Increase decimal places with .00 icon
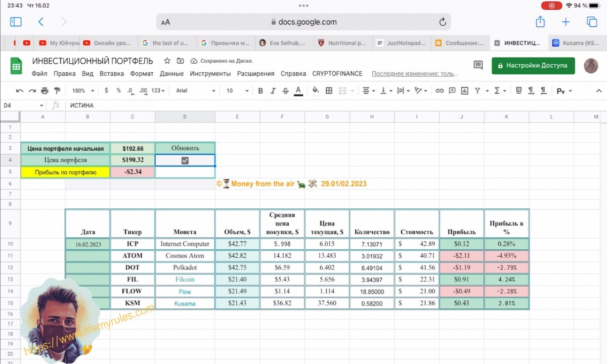Viewport: 607px width, 364px height. tap(143, 90)
